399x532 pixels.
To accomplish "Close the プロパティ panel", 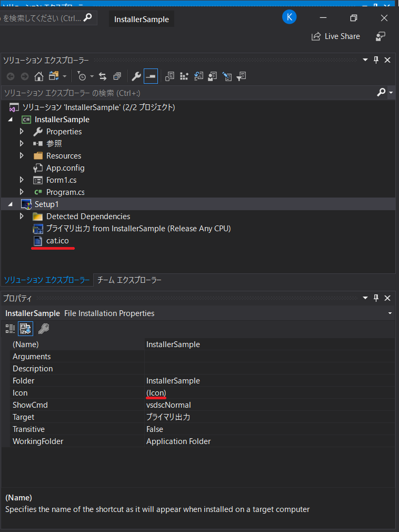I will (x=387, y=298).
